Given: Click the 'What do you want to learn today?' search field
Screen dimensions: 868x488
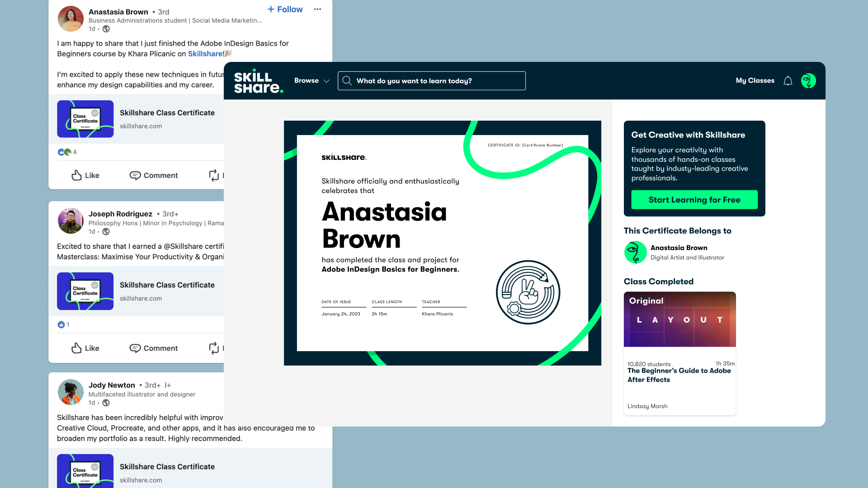Looking at the screenshot, I should click(432, 80).
